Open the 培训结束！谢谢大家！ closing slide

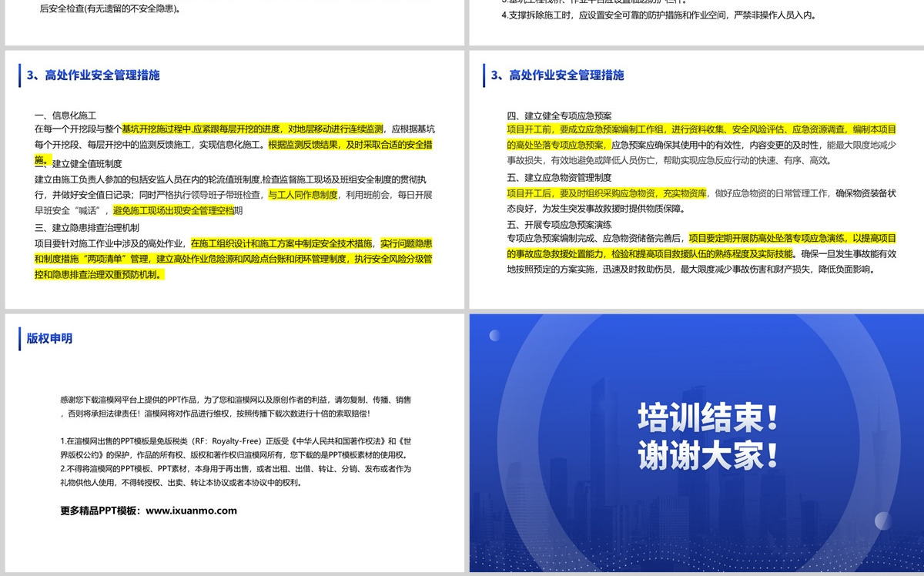pyautogui.click(x=695, y=443)
